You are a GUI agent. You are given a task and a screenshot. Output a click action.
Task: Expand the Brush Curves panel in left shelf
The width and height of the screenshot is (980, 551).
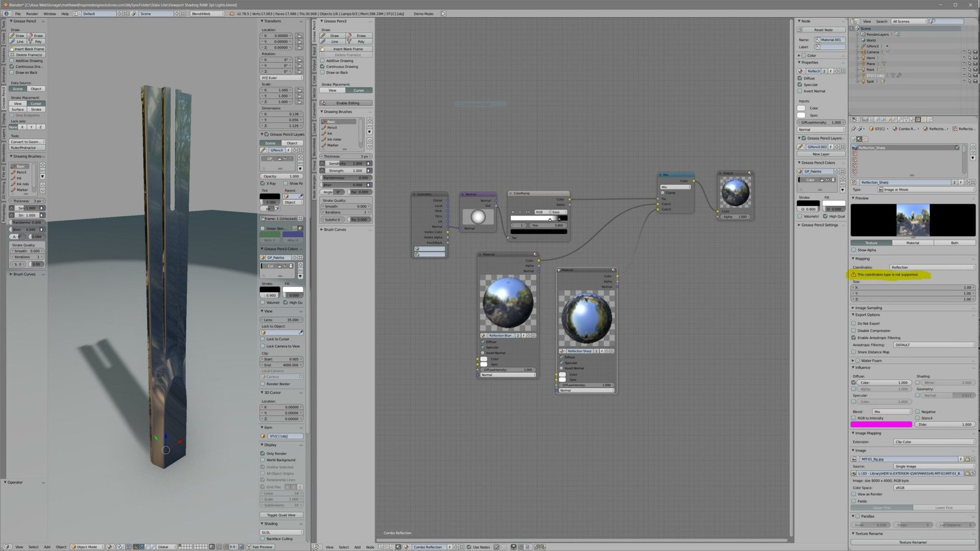click(23, 274)
